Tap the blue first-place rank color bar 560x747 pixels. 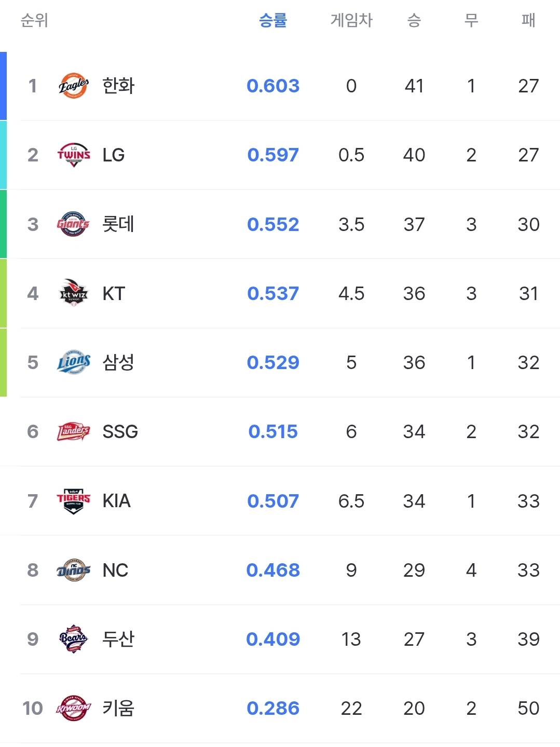pos(3,86)
